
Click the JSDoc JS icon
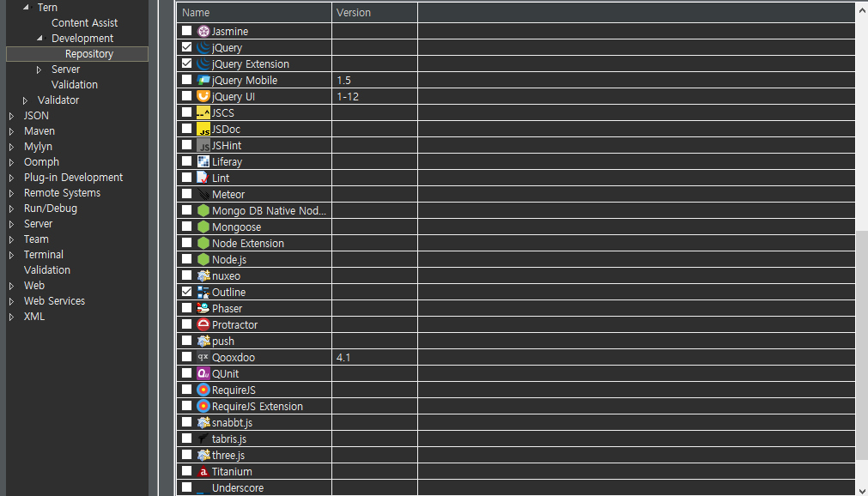click(x=203, y=129)
